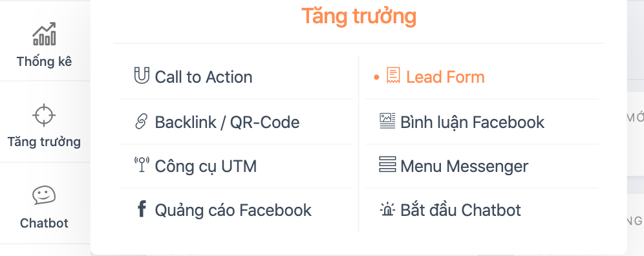This screenshot has height=256, width=644.
Task: Click the image icon beside Bình luận Facebook
Action: (387, 121)
